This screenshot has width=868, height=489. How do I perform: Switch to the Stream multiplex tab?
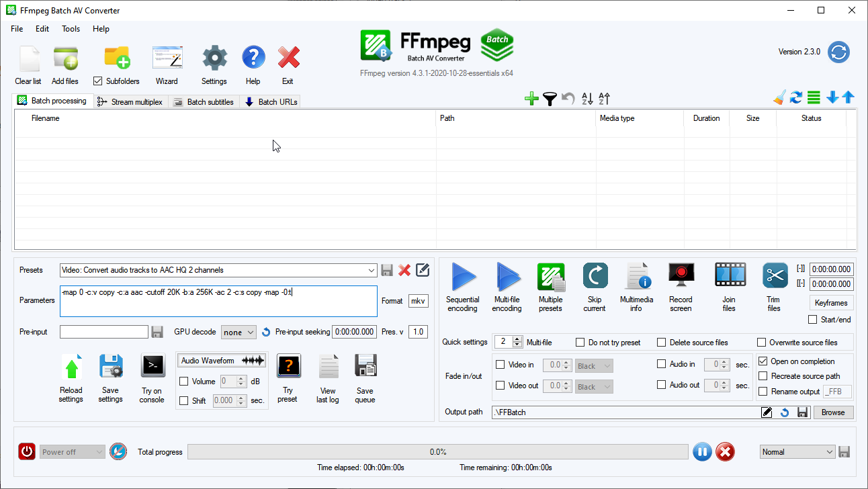tap(130, 102)
